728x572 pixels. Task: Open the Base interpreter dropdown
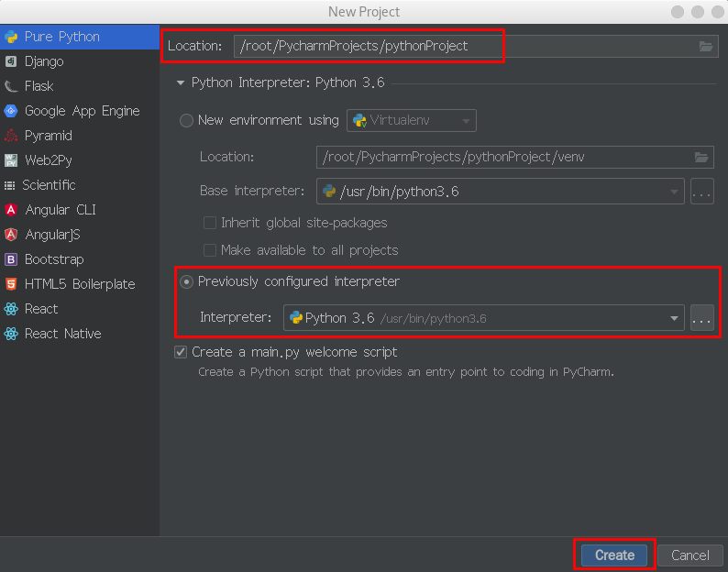pyautogui.click(x=500, y=192)
